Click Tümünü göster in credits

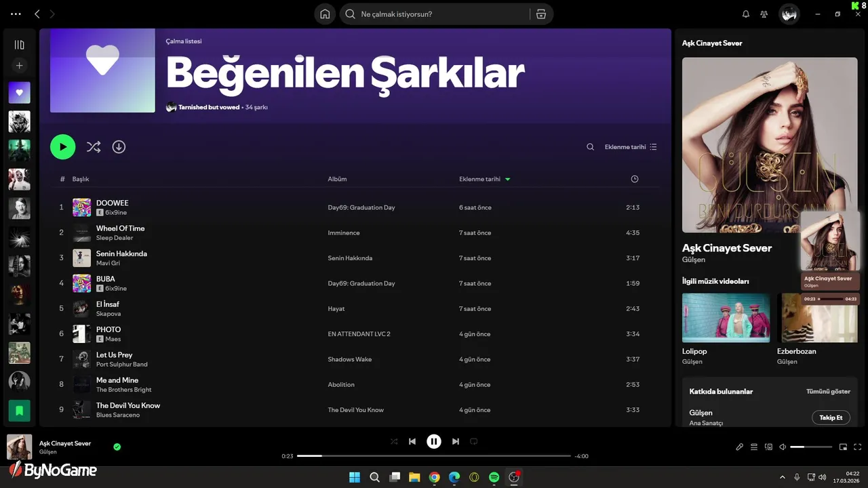tap(828, 392)
